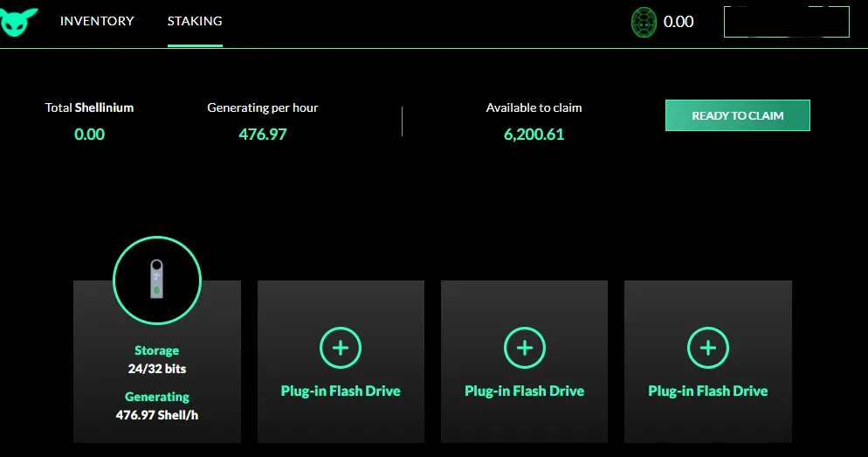The height and width of the screenshot is (457, 868).
Task: Click the plus icon in fourth slot
Action: pos(708,348)
